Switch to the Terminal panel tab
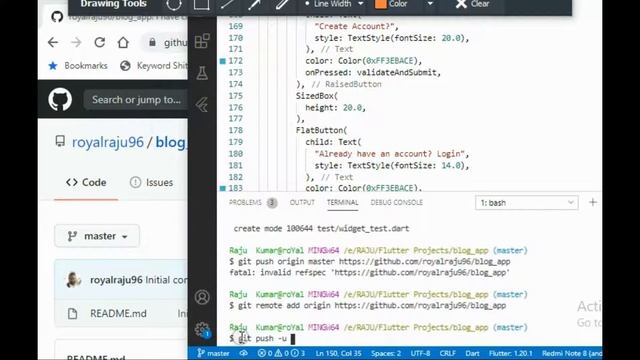 (x=342, y=202)
